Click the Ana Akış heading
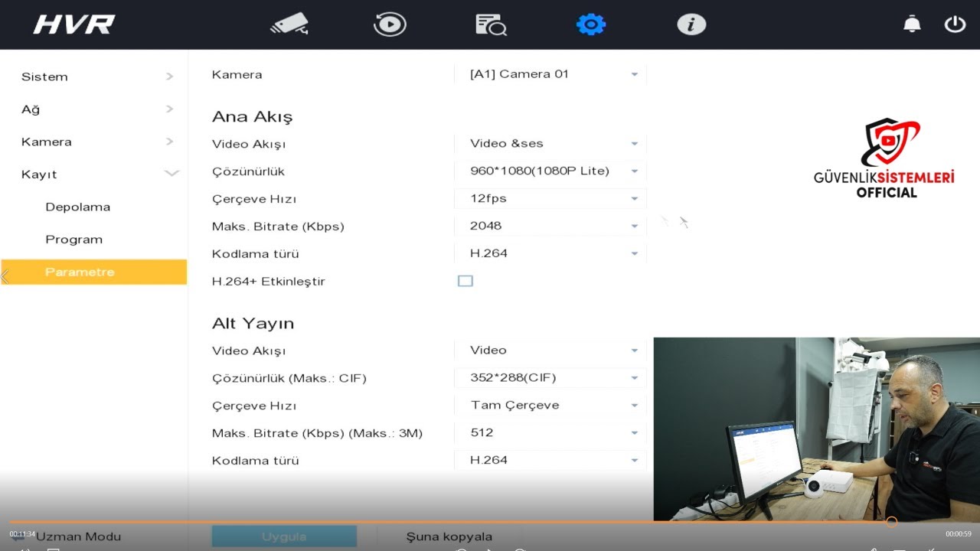The height and width of the screenshot is (551, 980). click(252, 117)
